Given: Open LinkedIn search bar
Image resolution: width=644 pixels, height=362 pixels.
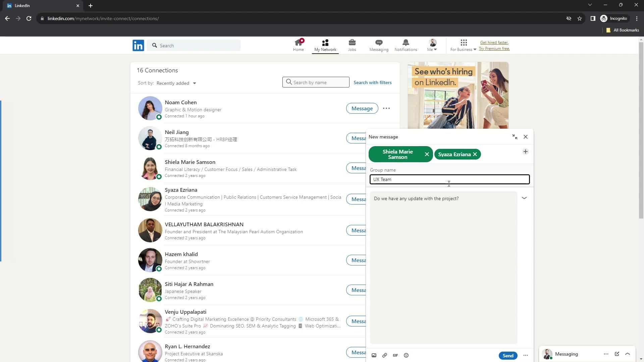Looking at the screenshot, I should click(195, 45).
